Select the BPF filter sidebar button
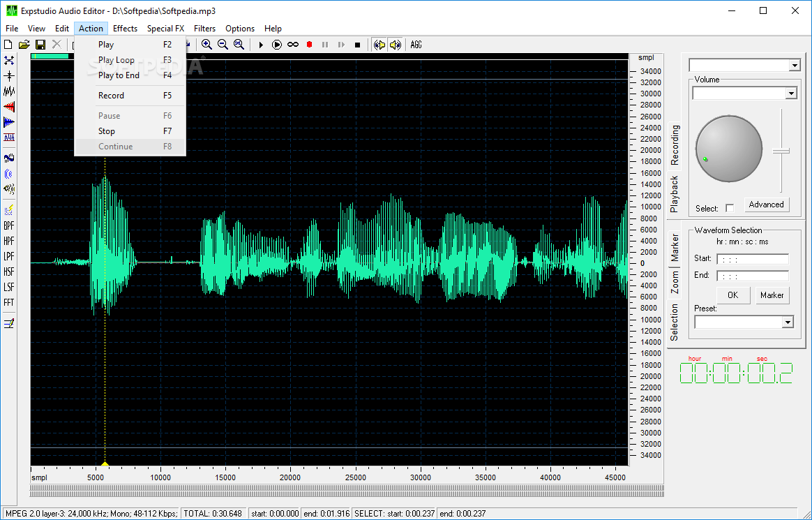The width and height of the screenshot is (812, 520). click(x=9, y=226)
